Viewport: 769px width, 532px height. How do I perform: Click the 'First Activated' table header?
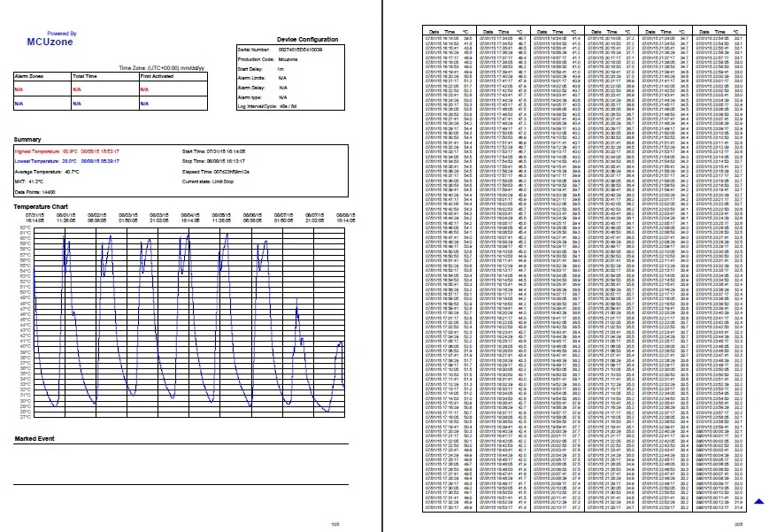[x=157, y=76]
